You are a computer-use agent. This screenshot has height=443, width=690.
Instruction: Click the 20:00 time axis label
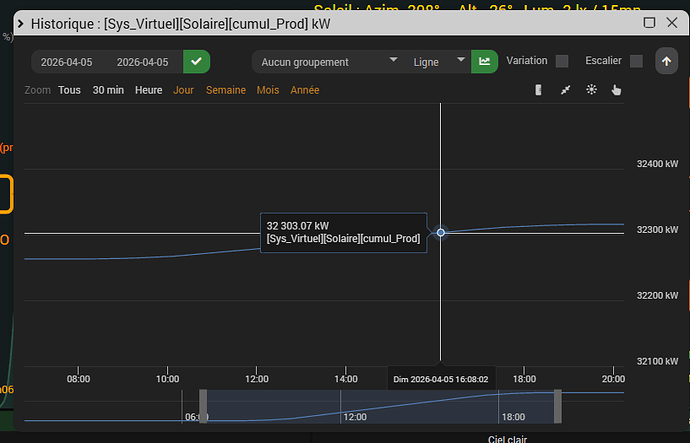613,379
